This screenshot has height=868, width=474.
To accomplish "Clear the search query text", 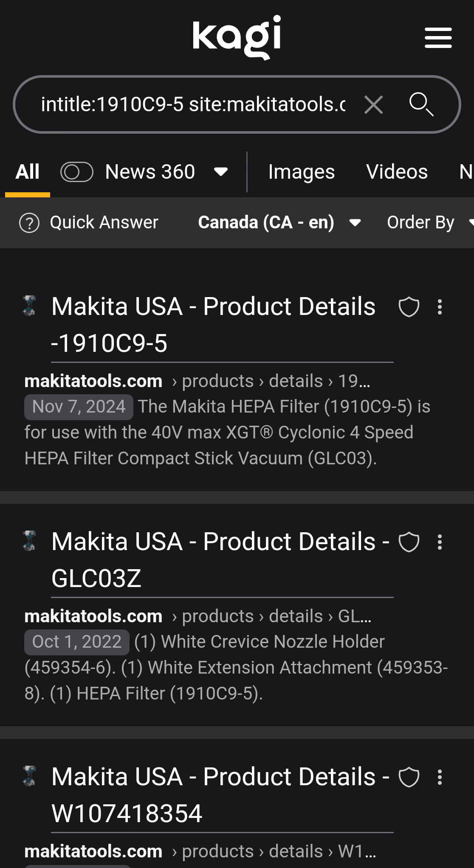I will 373,104.
